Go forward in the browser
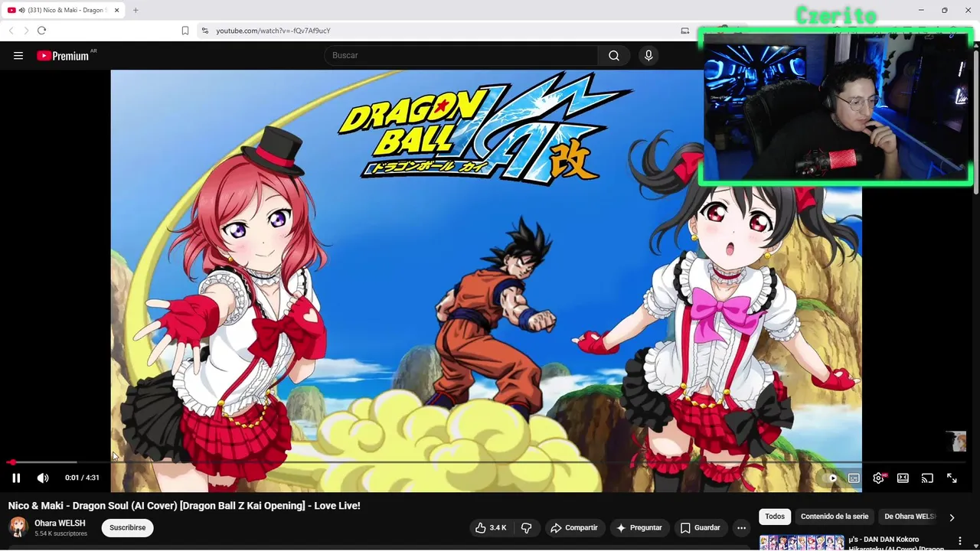Image resolution: width=980 pixels, height=551 pixels. click(26, 31)
